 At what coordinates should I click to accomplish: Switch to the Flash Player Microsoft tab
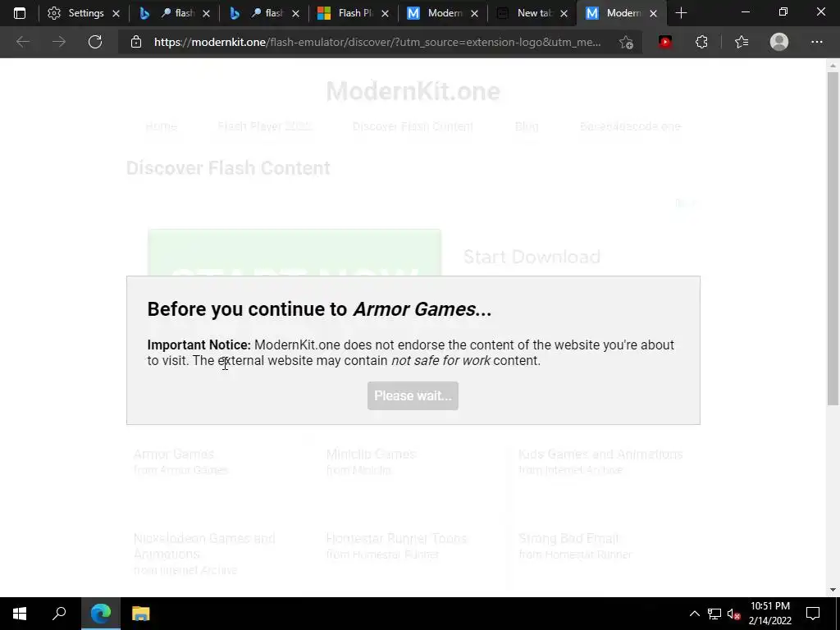click(x=347, y=13)
